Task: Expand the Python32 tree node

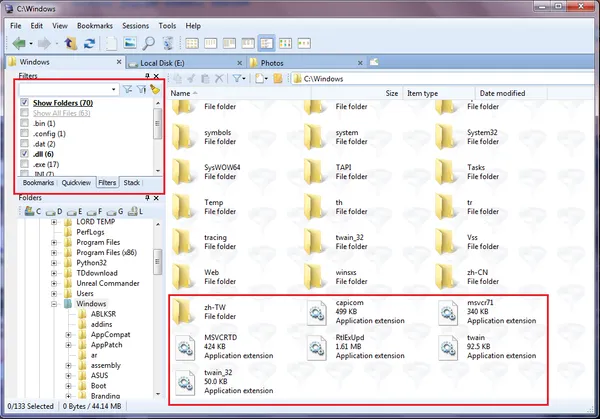Action: [x=54, y=263]
